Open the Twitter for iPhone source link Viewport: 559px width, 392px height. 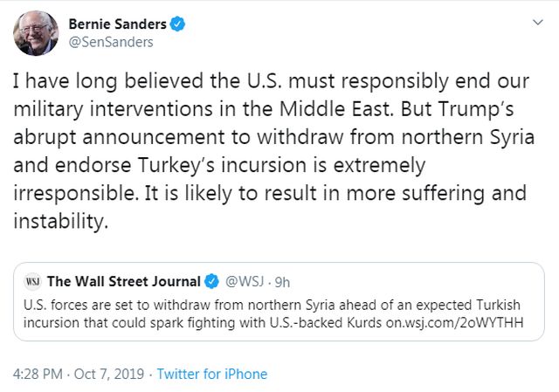(x=211, y=375)
